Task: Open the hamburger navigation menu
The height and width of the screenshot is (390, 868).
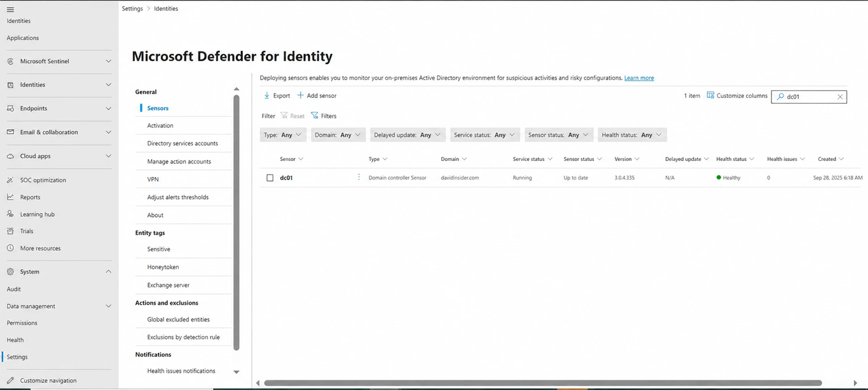Action: [10, 10]
